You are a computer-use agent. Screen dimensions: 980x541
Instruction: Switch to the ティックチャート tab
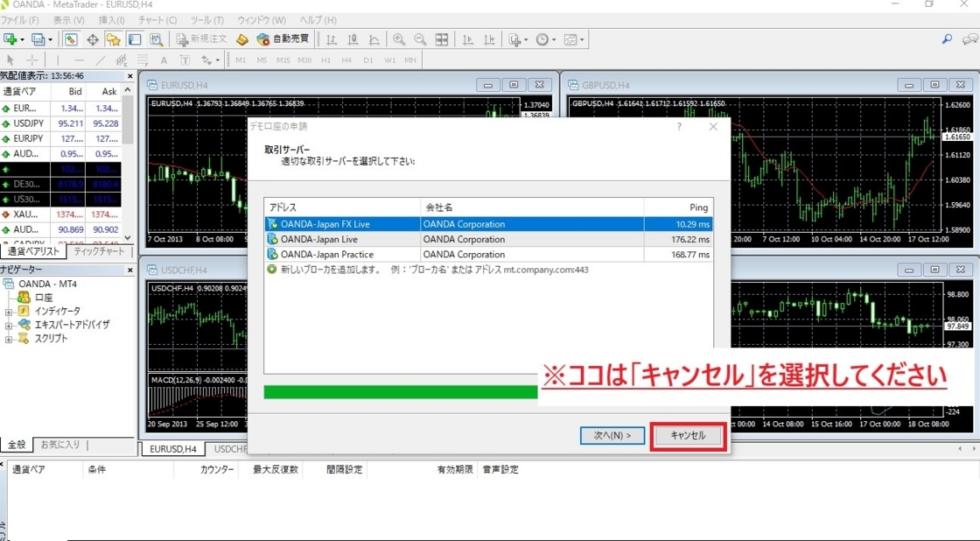click(100, 251)
